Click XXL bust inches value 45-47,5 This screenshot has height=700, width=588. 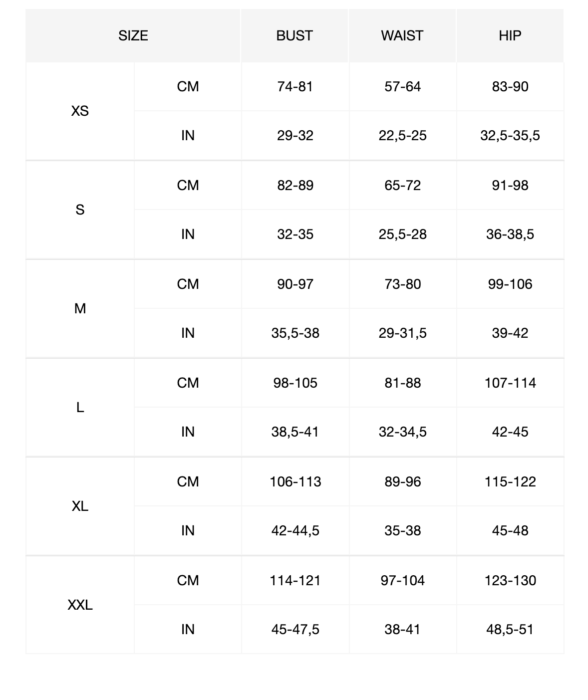295,630
